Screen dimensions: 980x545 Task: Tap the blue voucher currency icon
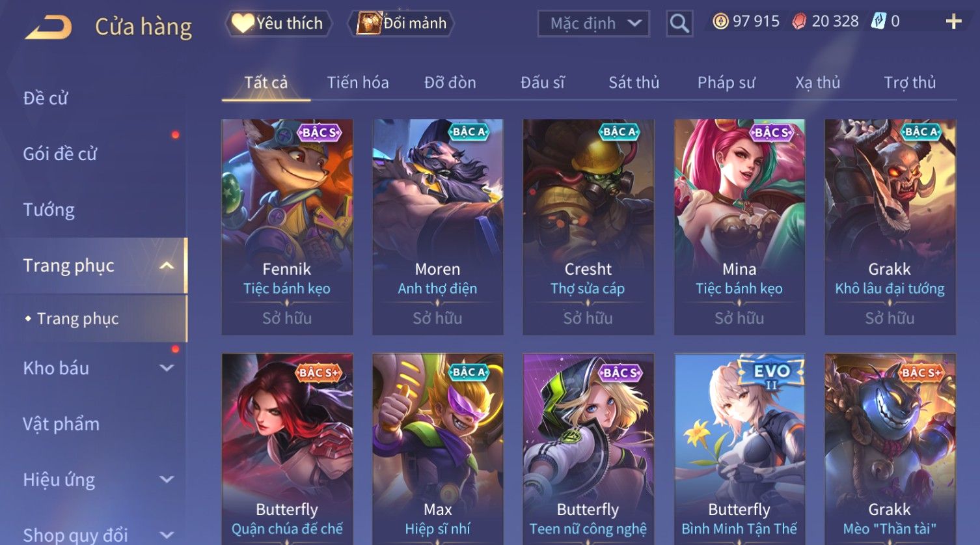878,21
